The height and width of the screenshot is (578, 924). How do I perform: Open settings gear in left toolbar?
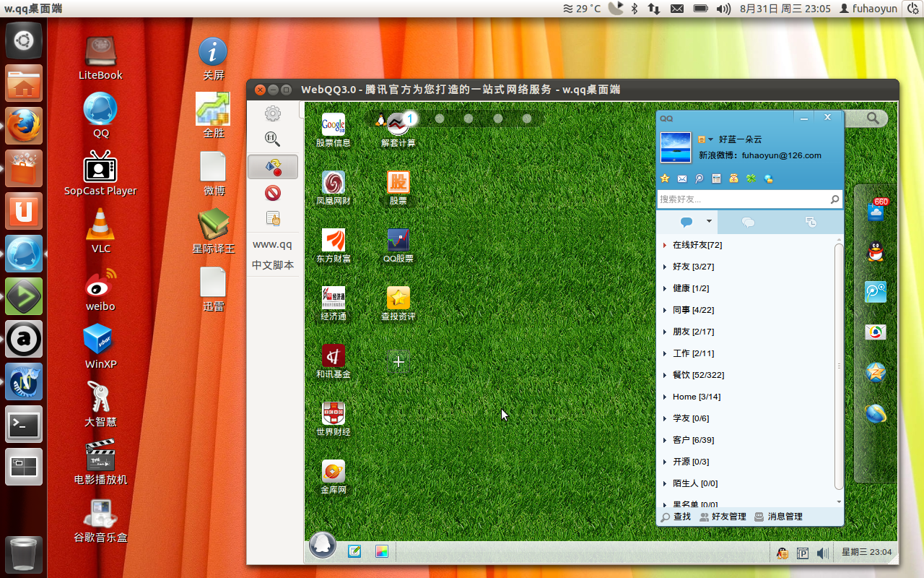[273, 113]
